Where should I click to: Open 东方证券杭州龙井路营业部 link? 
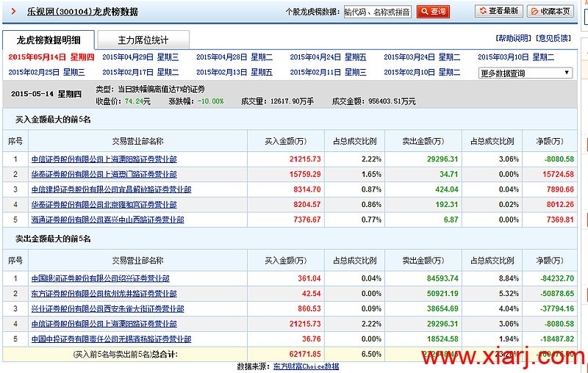pyautogui.click(x=104, y=293)
